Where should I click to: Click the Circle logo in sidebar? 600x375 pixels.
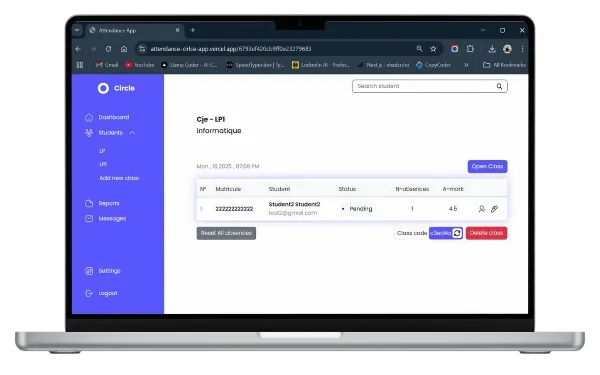(x=116, y=88)
